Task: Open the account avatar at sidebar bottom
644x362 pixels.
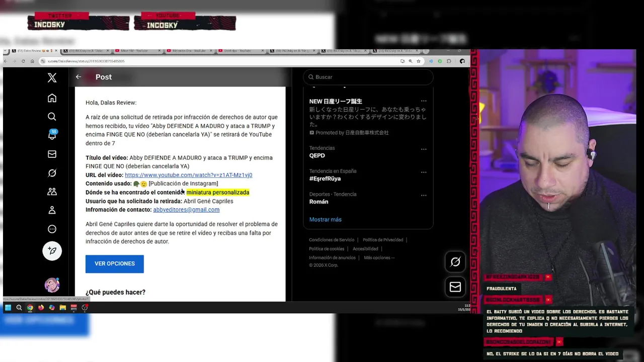Action: point(52,285)
